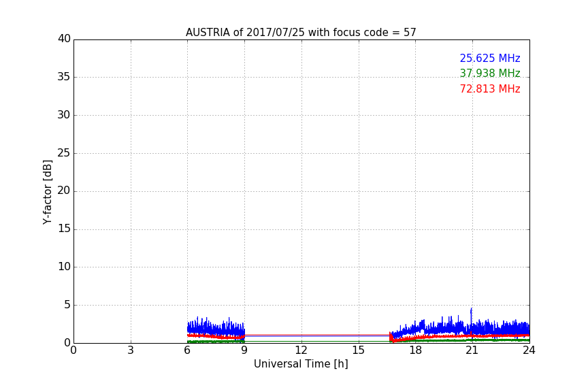
Task: Click the x-axis tick label '9'
Action: point(244,350)
